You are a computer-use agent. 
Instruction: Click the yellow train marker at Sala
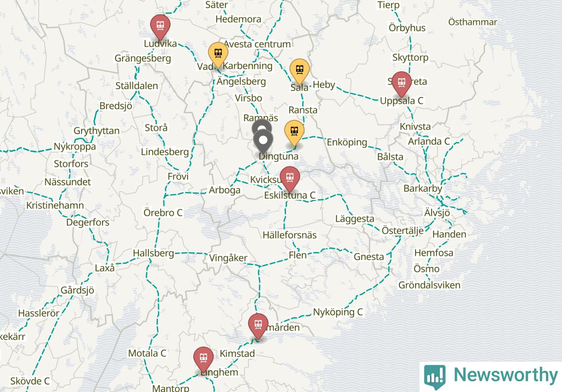[300, 71]
